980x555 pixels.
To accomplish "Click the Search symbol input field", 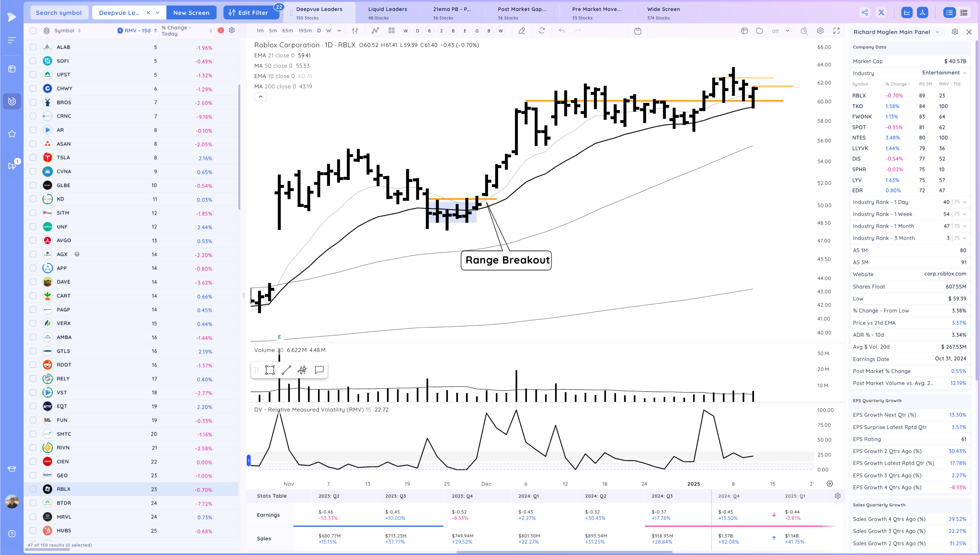I will point(59,12).
